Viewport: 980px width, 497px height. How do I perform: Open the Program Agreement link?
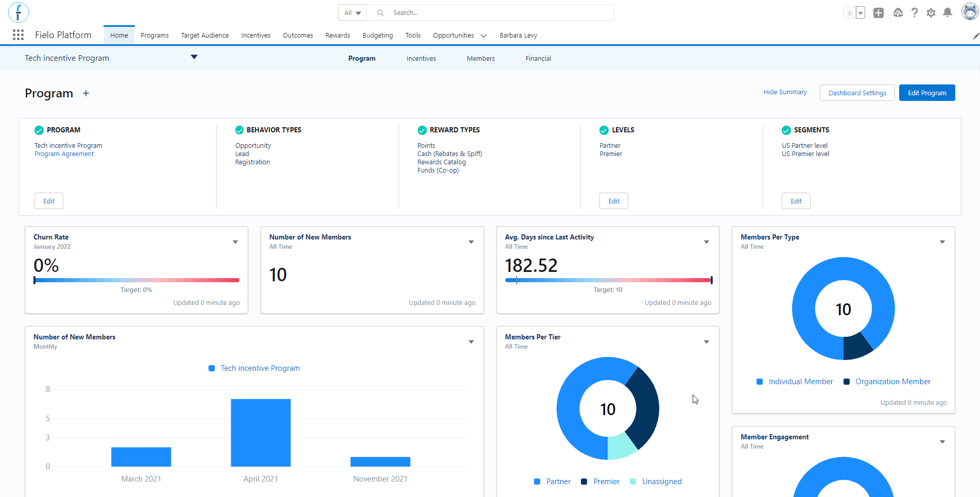click(x=64, y=154)
